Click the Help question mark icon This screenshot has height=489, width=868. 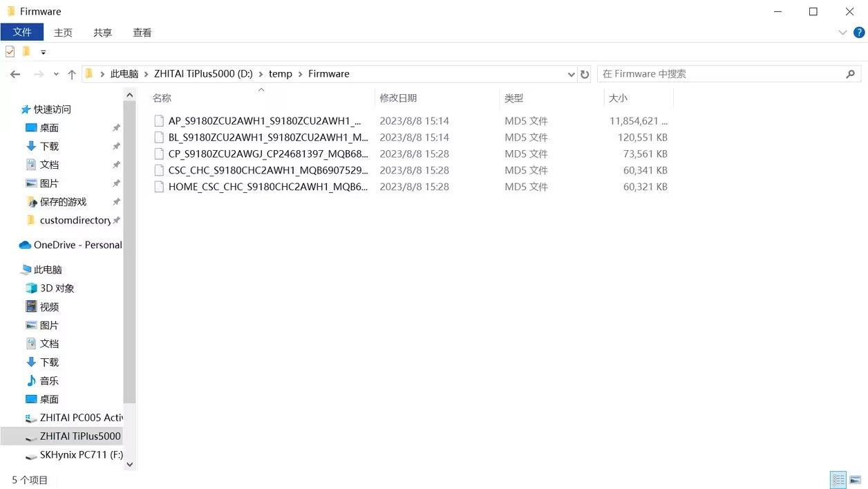coord(859,33)
